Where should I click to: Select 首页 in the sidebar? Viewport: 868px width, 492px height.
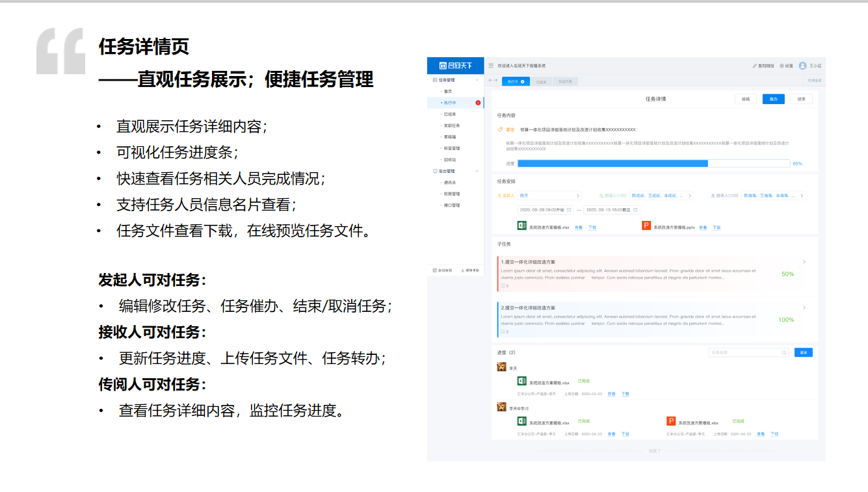click(x=447, y=91)
